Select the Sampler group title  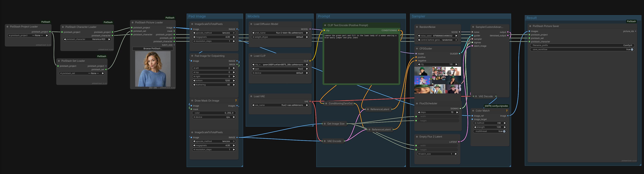click(x=418, y=16)
